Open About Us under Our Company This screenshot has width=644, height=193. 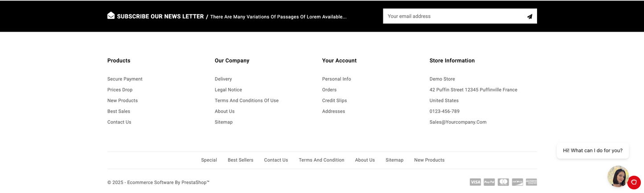point(225,111)
